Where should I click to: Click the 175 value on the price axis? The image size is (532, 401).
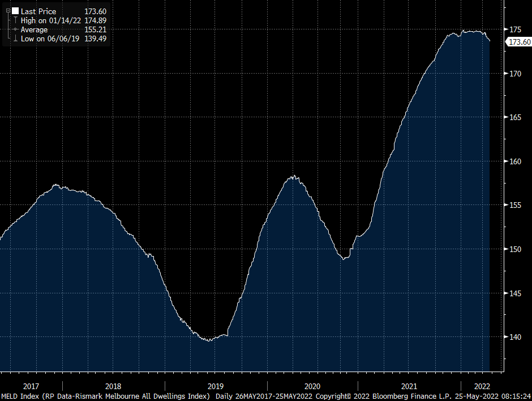[514, 29]
